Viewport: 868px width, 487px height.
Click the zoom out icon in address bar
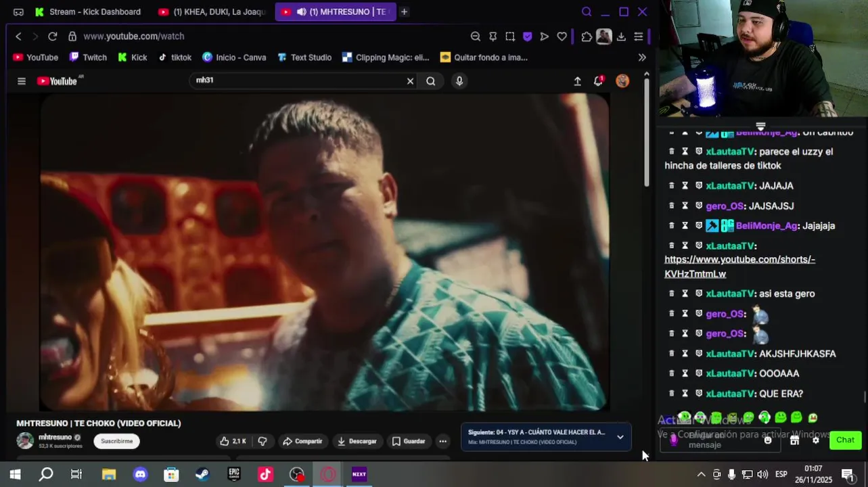(x=476, y=37)
